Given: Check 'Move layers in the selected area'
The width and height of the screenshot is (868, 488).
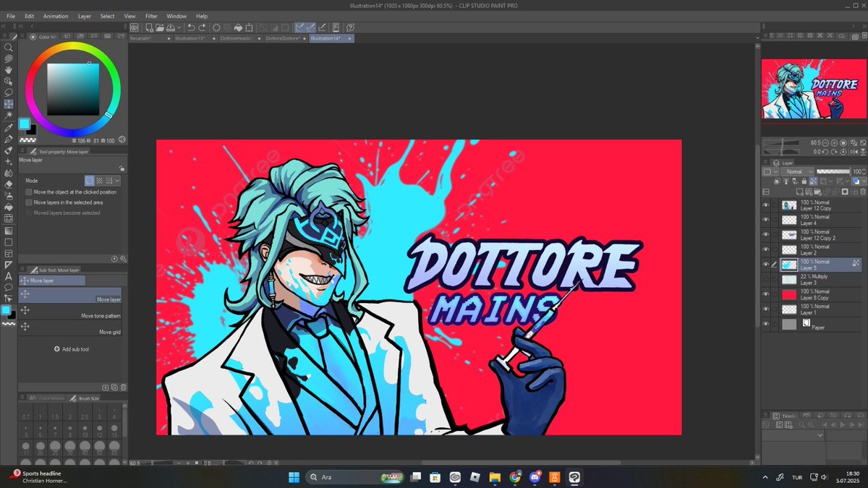Looking at the screenshot, I should pyautogui.click(x=29, y=202).
